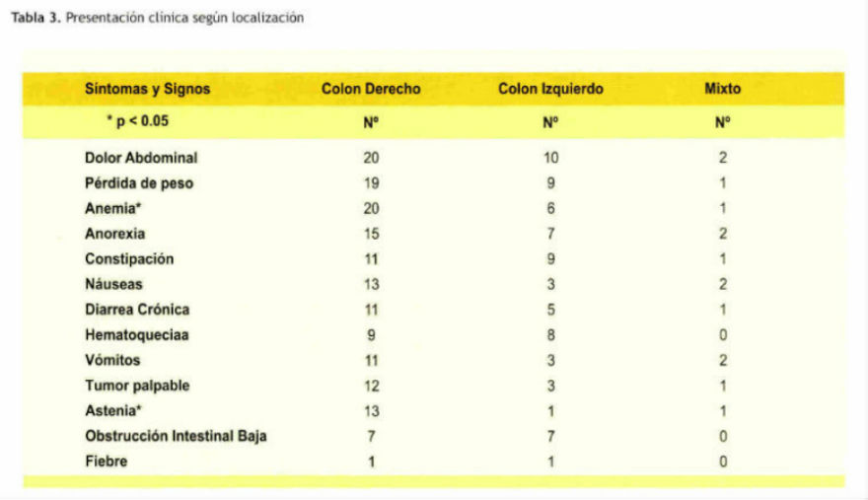Click the 'Náuseas' row label
The image size is (868, 500).
113,284
